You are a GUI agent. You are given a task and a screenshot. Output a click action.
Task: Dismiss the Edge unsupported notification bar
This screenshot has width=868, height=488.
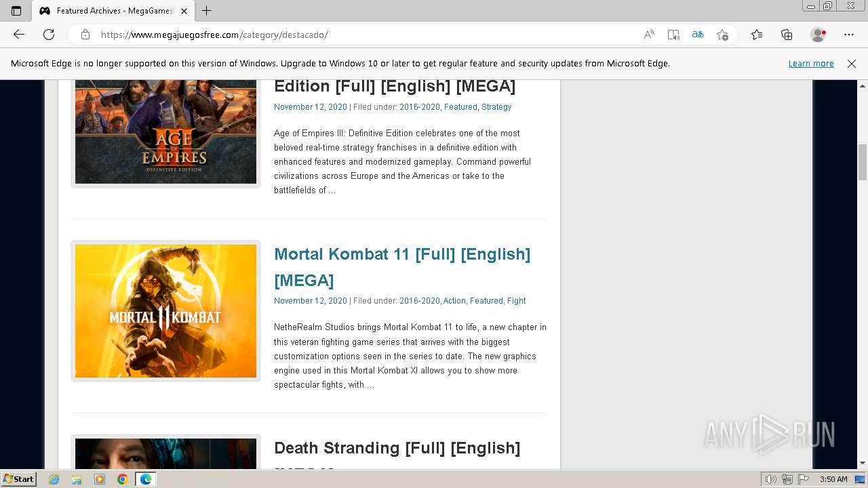852,64
